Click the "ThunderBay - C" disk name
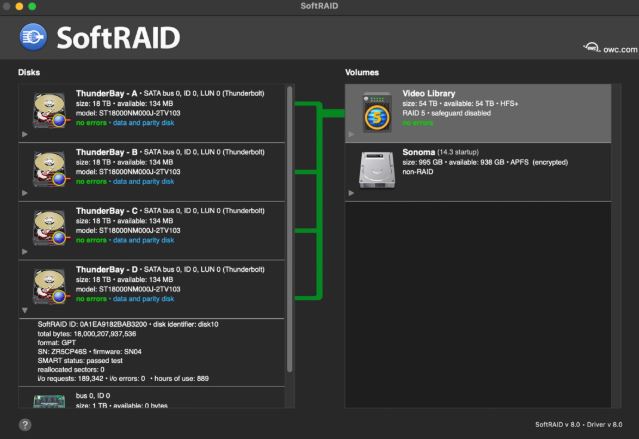639x439 pixels. coord(107,211)
